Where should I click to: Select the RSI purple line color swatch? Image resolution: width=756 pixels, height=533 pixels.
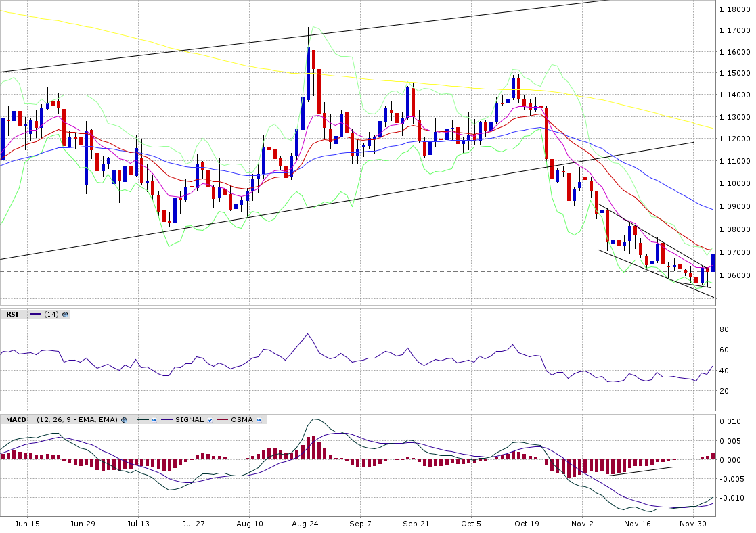click(x=35, y=314)
